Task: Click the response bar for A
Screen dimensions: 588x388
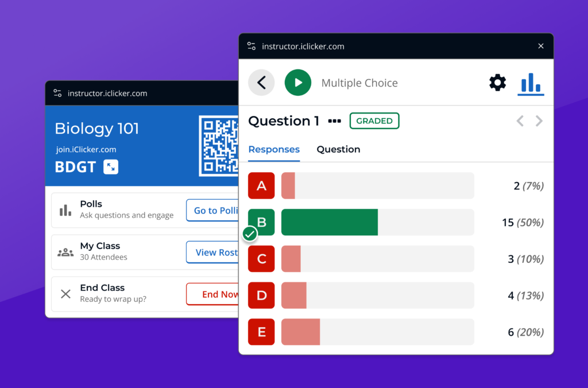Action: click(x=378, y=185)
